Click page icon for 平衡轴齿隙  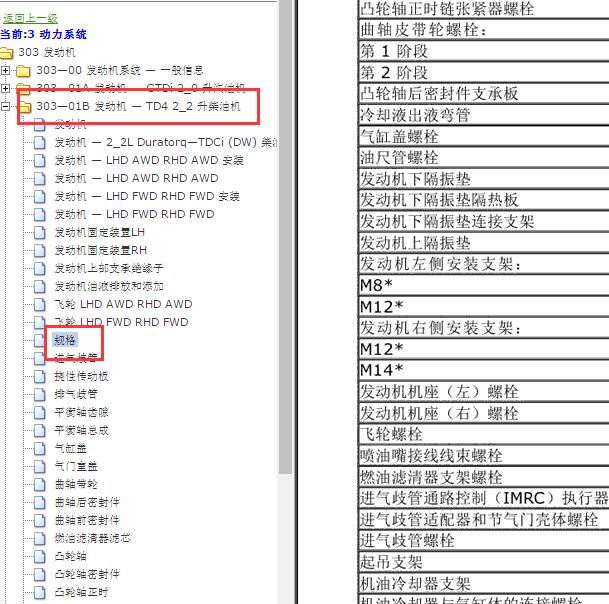point(40,413)
